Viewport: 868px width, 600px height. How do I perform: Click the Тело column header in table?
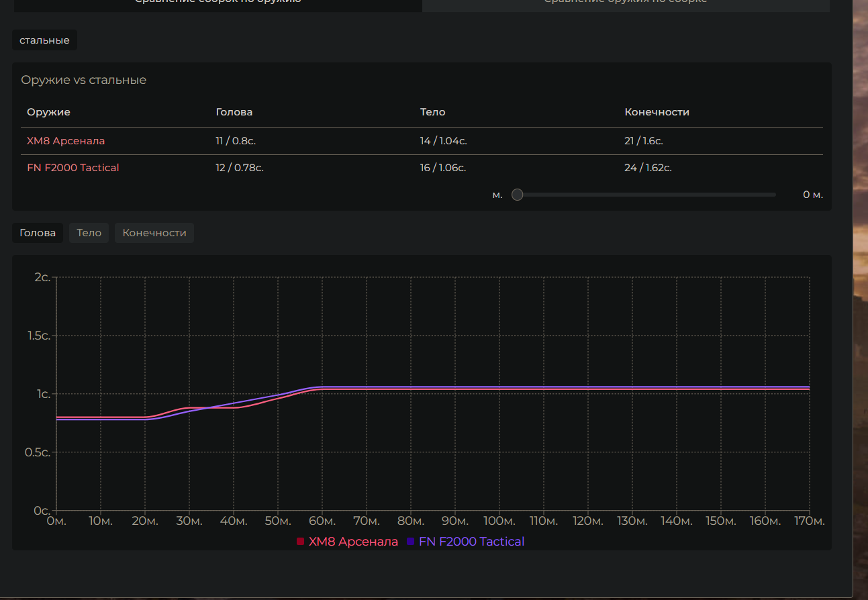click(432, 112)
